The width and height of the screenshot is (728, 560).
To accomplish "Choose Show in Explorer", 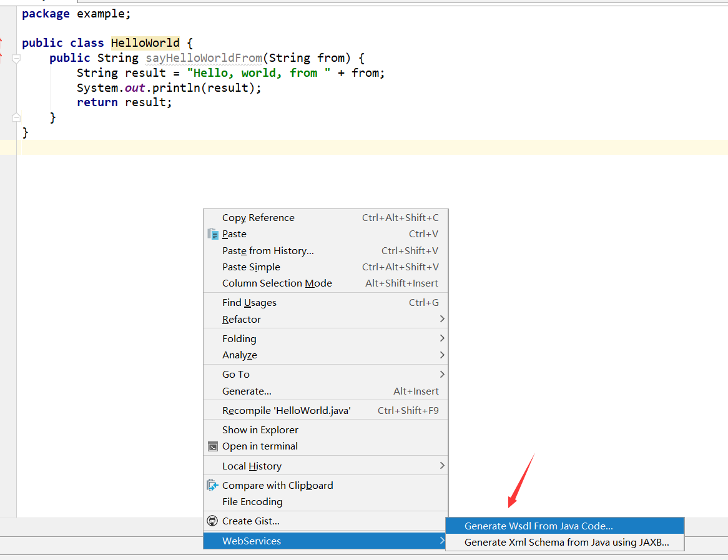I will point(325,430).
